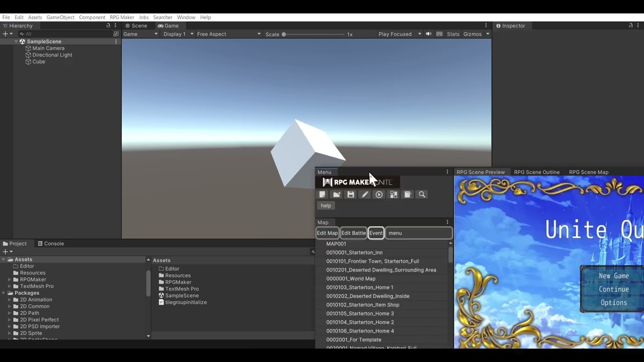This screenshot has height=362, width=644.
Task: Select the pencil edit icon
Action: tap(365, 195)
